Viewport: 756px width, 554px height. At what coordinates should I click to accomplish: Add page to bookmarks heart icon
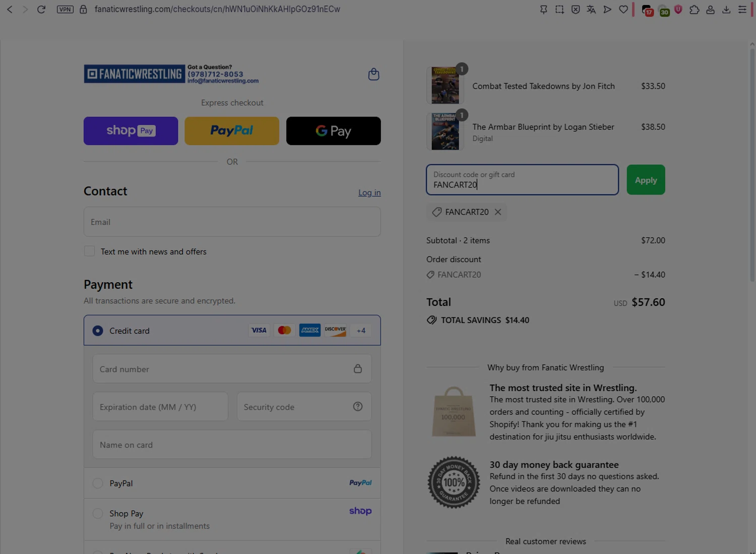(x=623, y=9)
